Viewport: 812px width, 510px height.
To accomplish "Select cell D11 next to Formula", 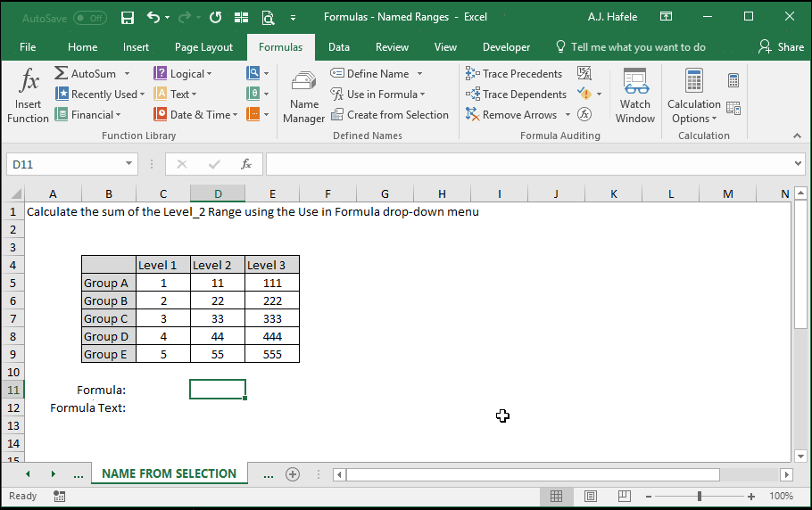I will [x=218, y=390].
